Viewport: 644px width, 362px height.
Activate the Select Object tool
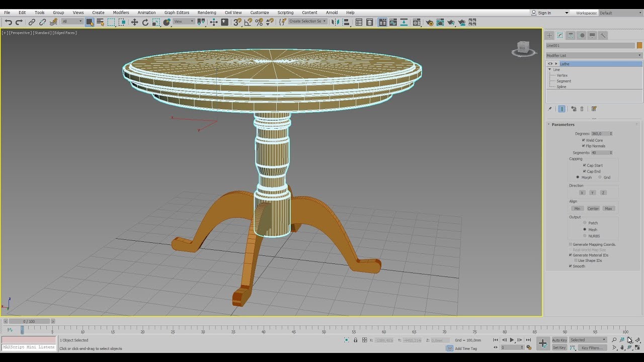[90, 22]
